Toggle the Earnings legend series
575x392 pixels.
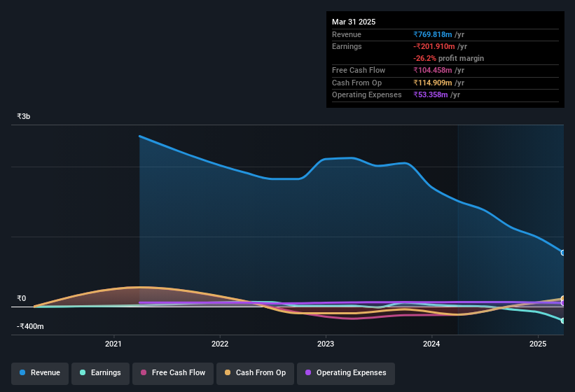coord(100,373)
